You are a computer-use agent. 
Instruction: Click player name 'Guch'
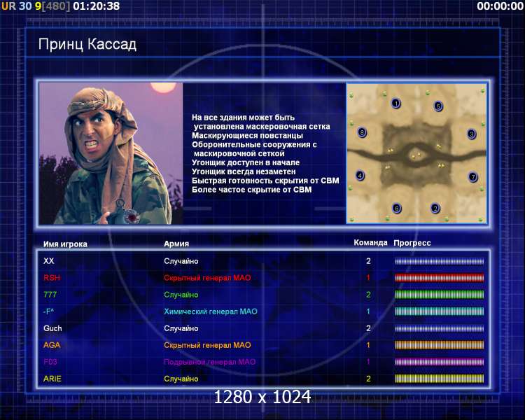tap(52, 328)
